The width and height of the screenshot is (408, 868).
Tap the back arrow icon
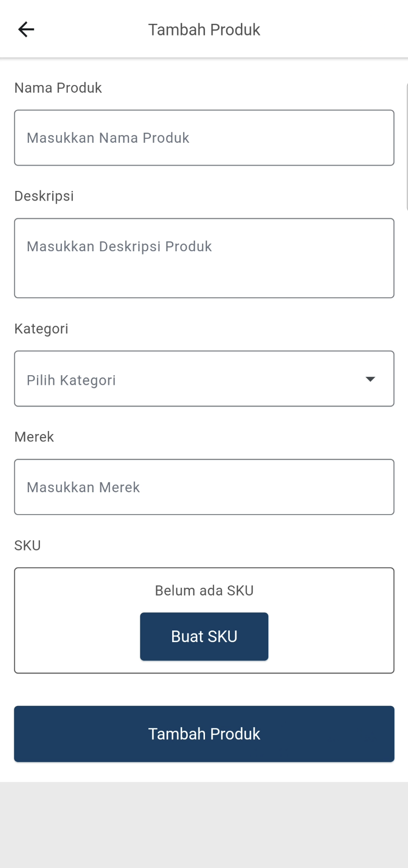point(26,29)
